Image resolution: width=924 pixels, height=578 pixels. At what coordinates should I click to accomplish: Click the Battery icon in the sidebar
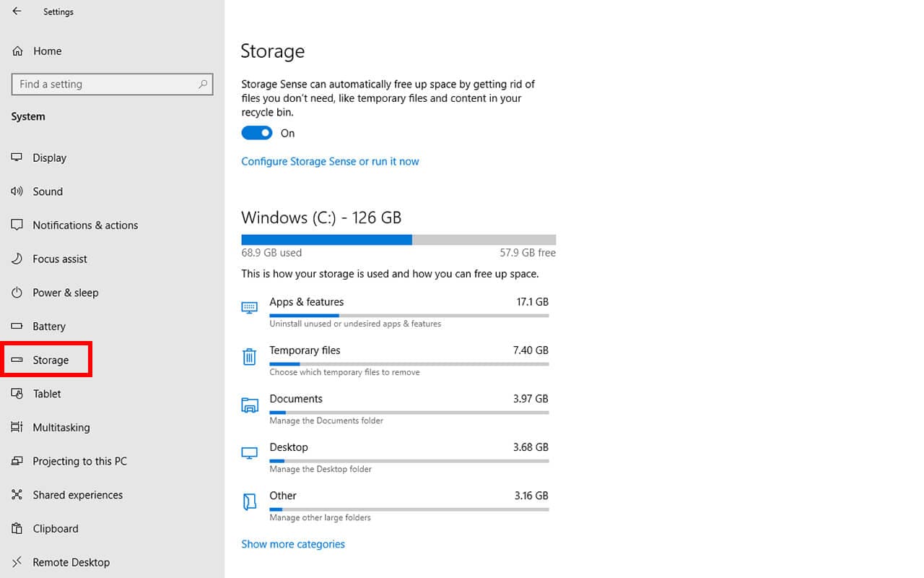[17, 326]
